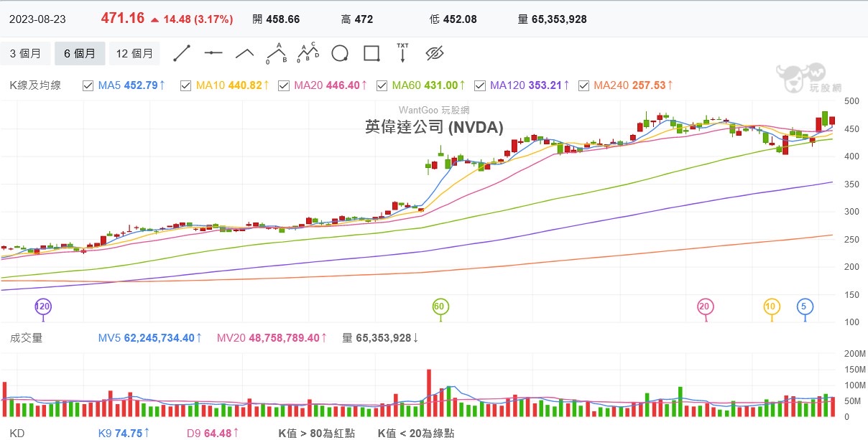Select the 0-A-B-C wave drawing tool
The height and width of the screenshot is (440, 868).
pyautogui.click(x=308, y=53)
